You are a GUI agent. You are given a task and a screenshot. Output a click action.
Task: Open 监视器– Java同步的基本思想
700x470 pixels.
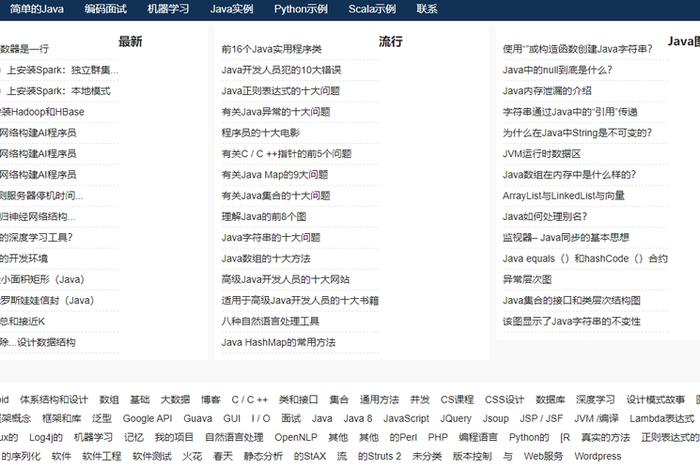[x=566, y=238]
